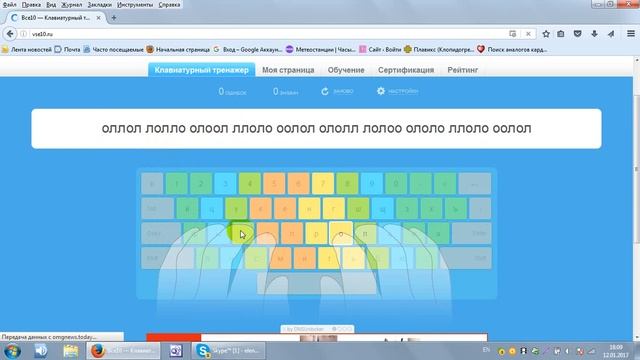Switch to the Skype taskbar button
640x360 pixels.
click(229, 351)
